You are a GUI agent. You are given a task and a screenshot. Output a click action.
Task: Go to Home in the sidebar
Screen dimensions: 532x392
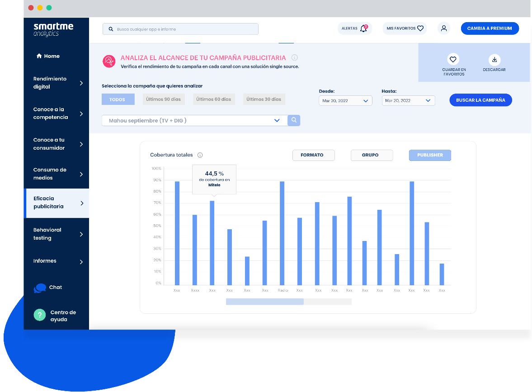pos(48,56)
